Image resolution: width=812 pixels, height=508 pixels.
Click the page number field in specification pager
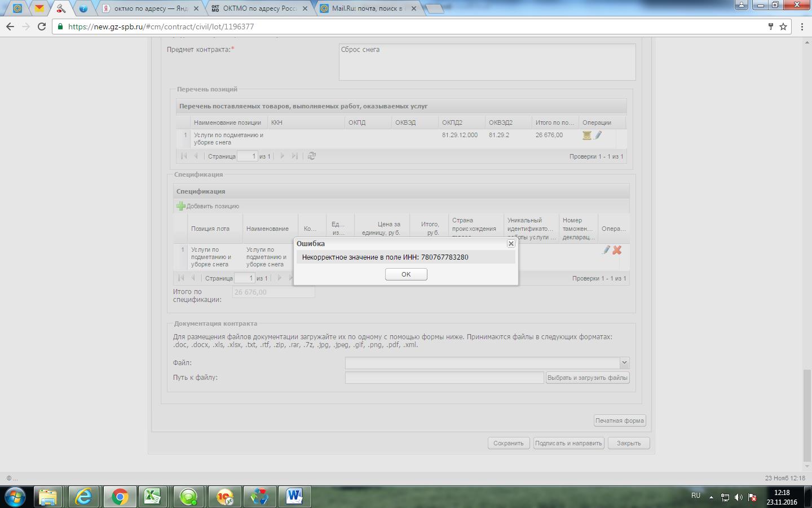pyautogui.click(x=245, y=278)
